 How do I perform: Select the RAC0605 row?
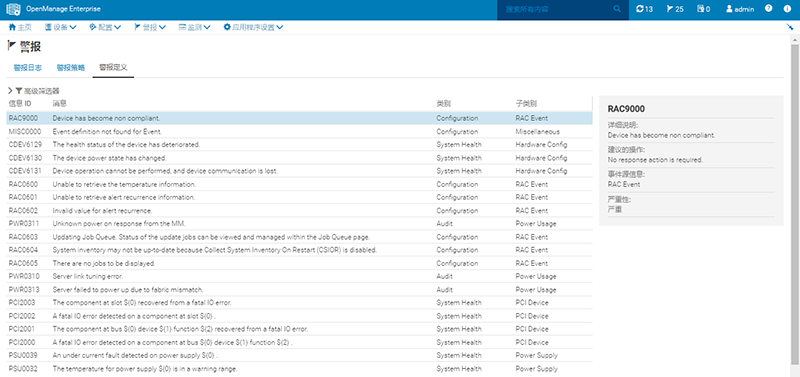(299, 264)
